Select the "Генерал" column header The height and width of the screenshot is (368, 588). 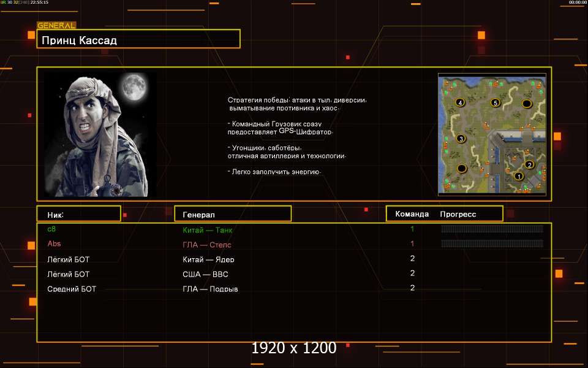tap(233, 214)
